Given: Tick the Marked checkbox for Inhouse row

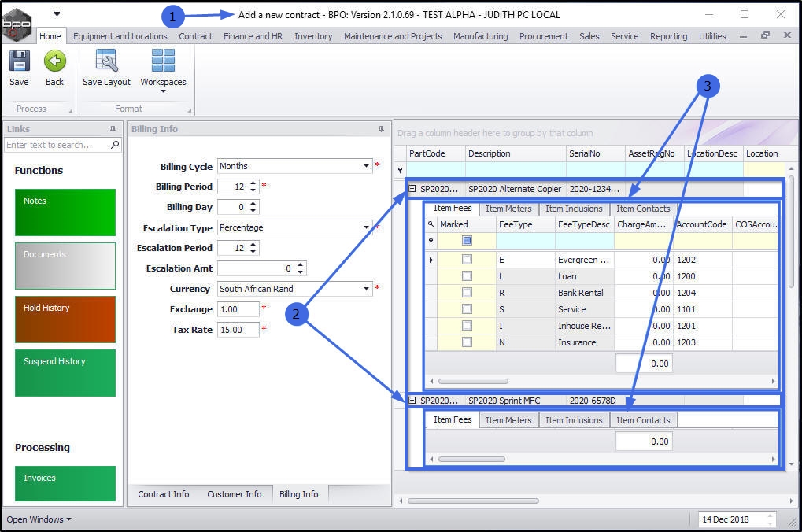Looking at the screenshot, I should pos(467,325).
